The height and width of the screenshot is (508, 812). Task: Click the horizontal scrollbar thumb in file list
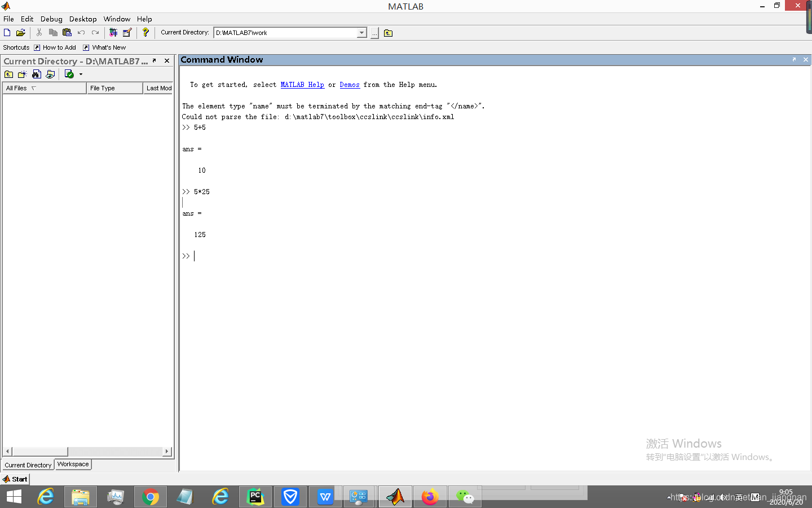(x=39, y=452)
